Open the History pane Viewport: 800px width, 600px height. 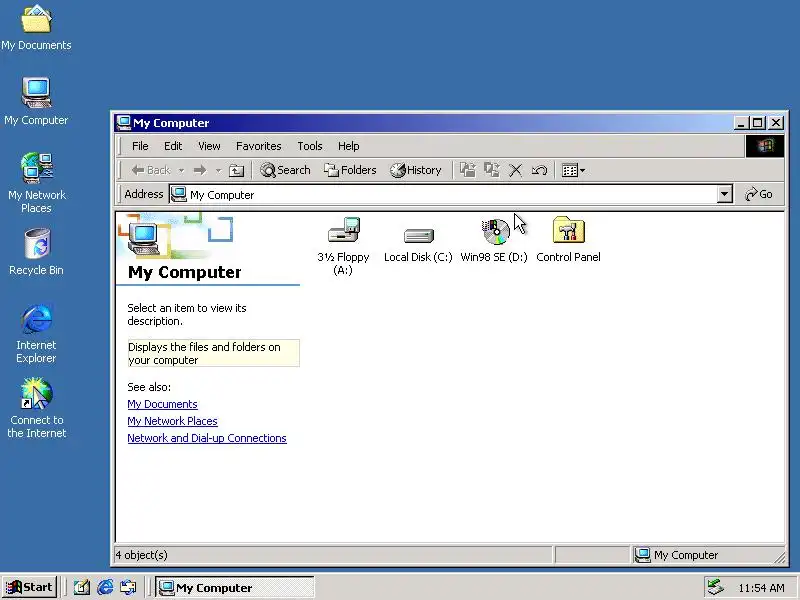click(416, 170)
